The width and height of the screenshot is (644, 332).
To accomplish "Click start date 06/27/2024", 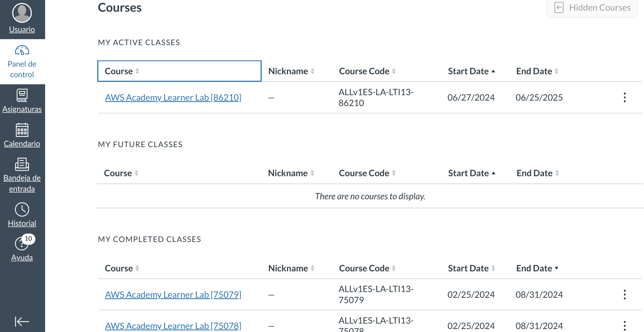I will 471,97.
